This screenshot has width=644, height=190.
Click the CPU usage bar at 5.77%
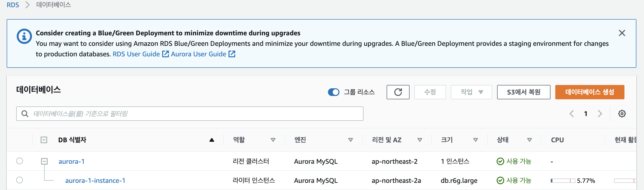[562, 181]
